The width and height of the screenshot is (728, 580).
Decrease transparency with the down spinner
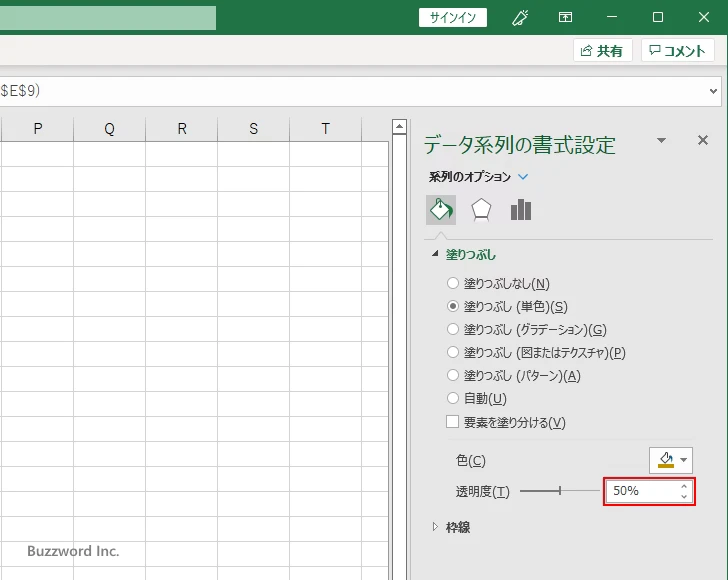[x=684, y=496]
